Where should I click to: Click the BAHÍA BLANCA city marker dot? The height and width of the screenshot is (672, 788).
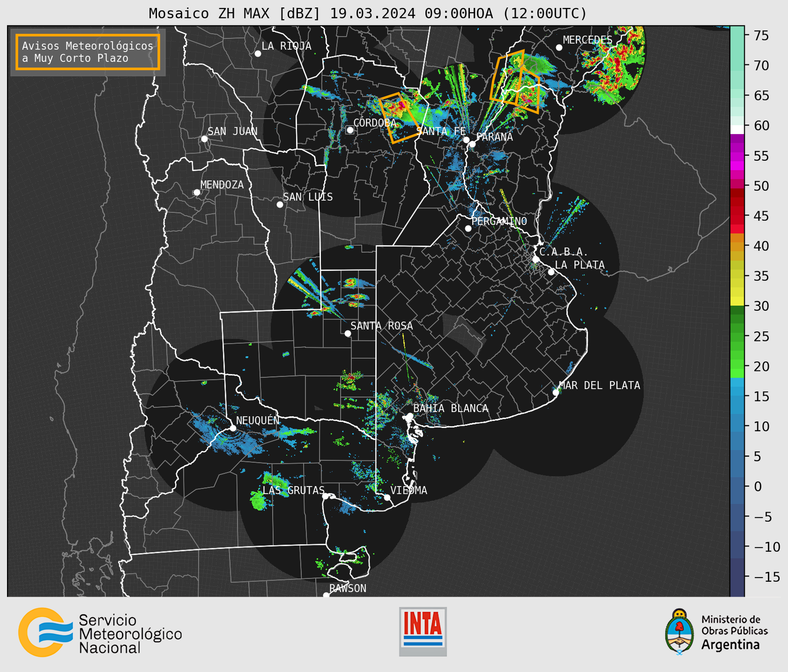click(410, 416)
